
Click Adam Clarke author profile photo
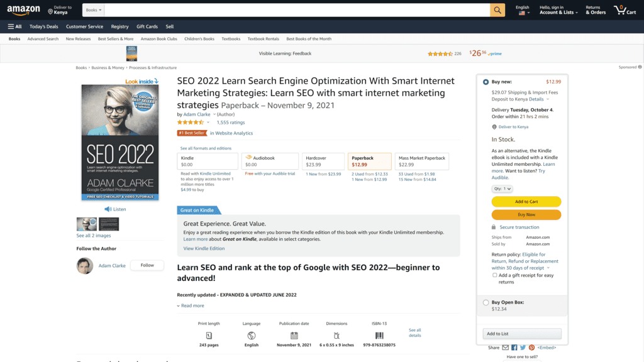point(85,266)
